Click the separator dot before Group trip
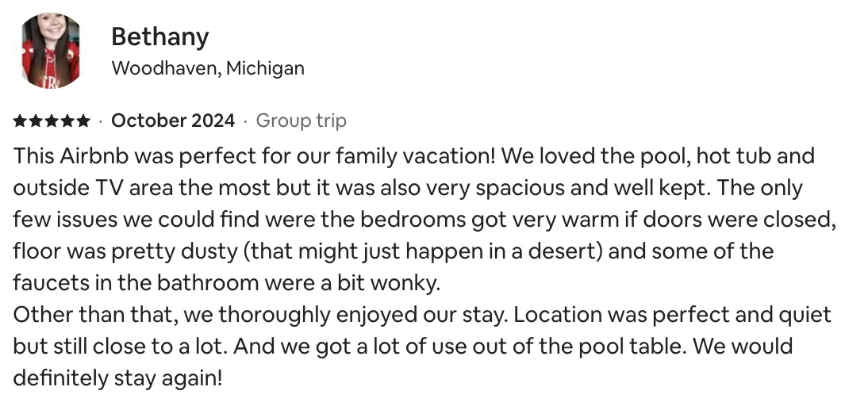Image resolution: width=868 pixels, height=406 pixels. (245, 121)
